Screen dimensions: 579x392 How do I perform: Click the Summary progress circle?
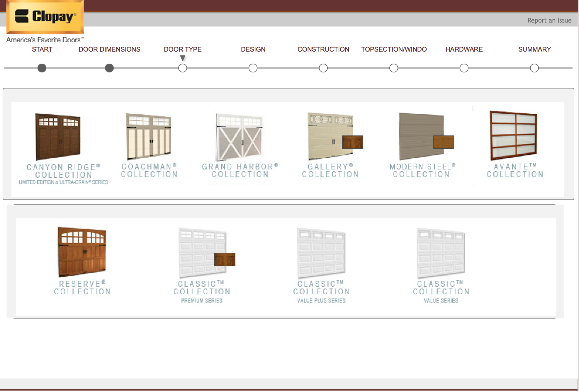[534, 68]
